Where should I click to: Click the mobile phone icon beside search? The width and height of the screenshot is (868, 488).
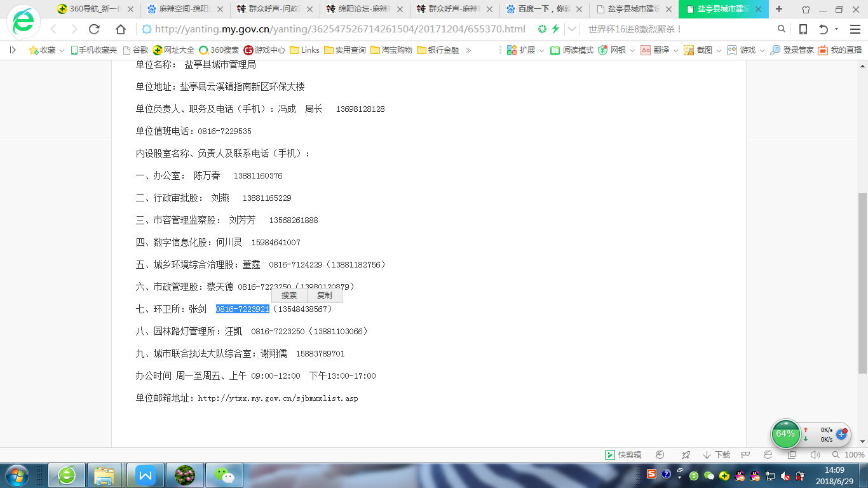coord(803,29)
